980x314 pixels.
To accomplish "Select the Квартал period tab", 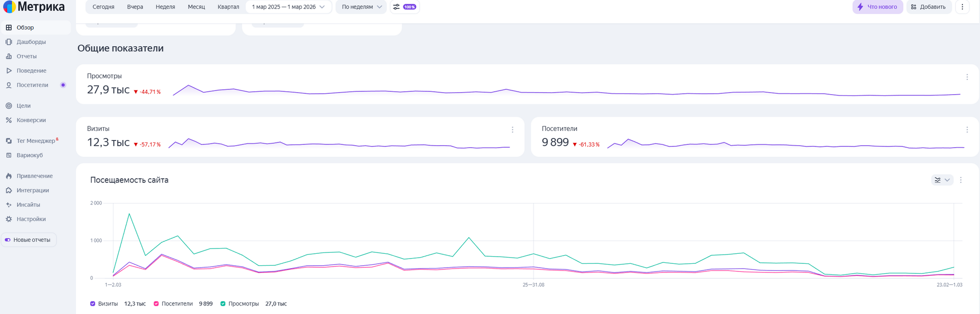I will point(228,7).
